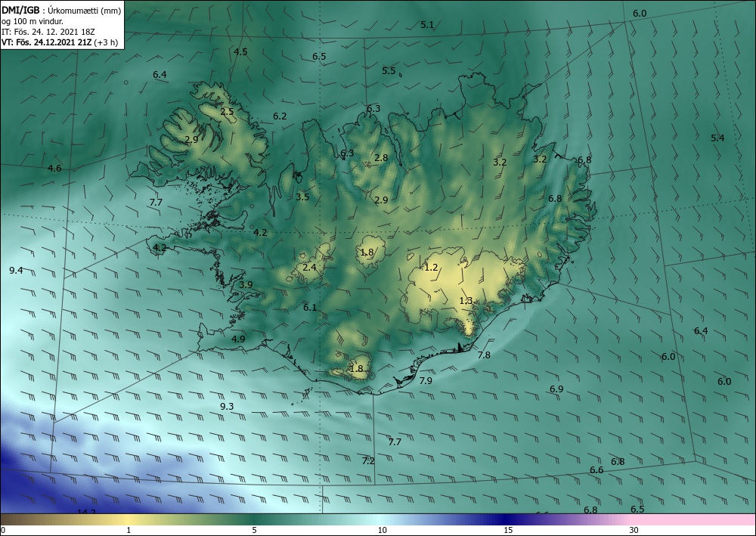Click the 'IT: Fös. 24. 12. 2021 18Z' line
The width and height of the screenshot is (756, 536).
tap(48, 32)
